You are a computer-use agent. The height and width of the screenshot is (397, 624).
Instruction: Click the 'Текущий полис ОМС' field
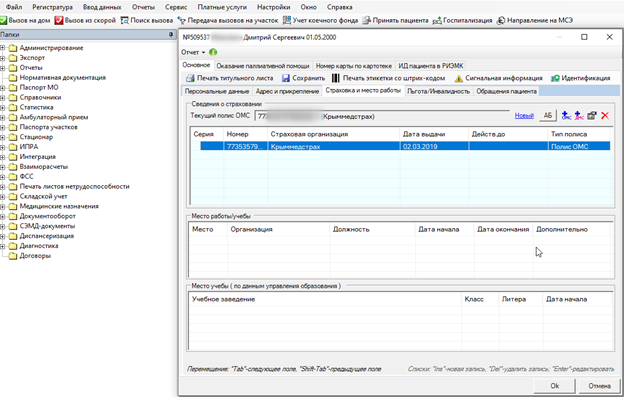382,116
